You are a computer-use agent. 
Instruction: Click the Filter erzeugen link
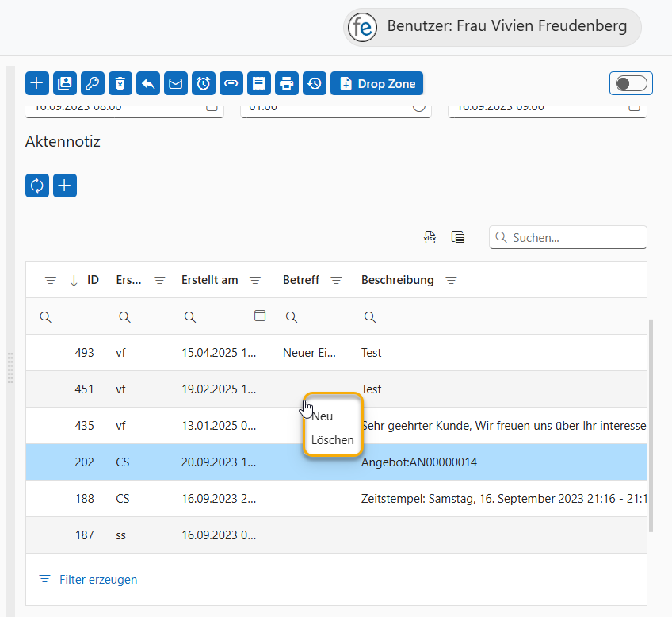(97, 580)
